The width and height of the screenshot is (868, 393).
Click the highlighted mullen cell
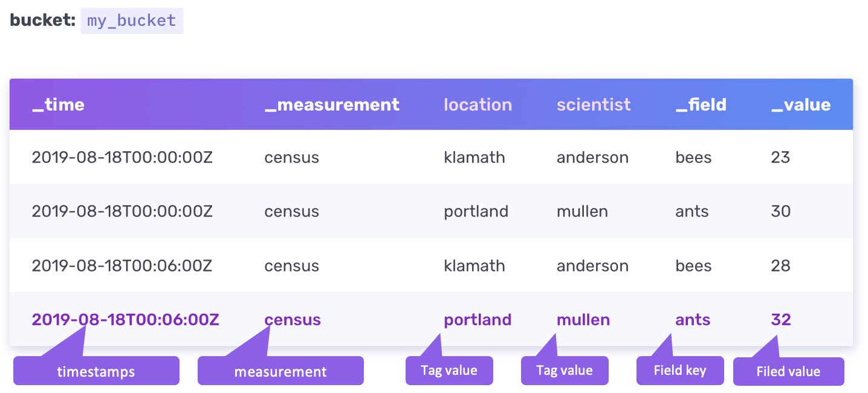[583, 319]
